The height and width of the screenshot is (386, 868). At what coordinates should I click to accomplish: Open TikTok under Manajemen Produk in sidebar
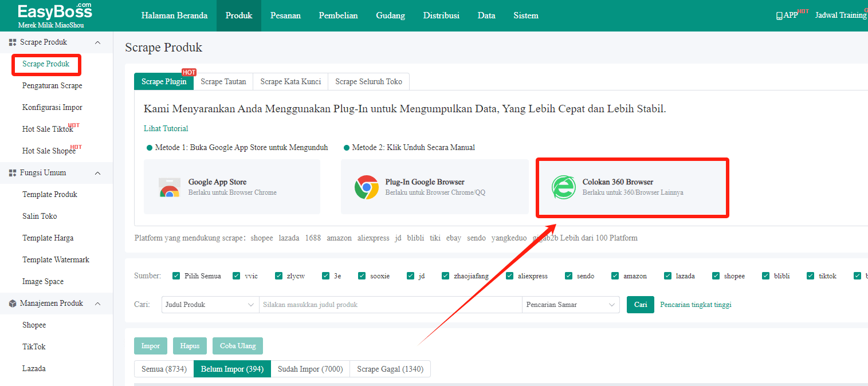click(34, 347)
